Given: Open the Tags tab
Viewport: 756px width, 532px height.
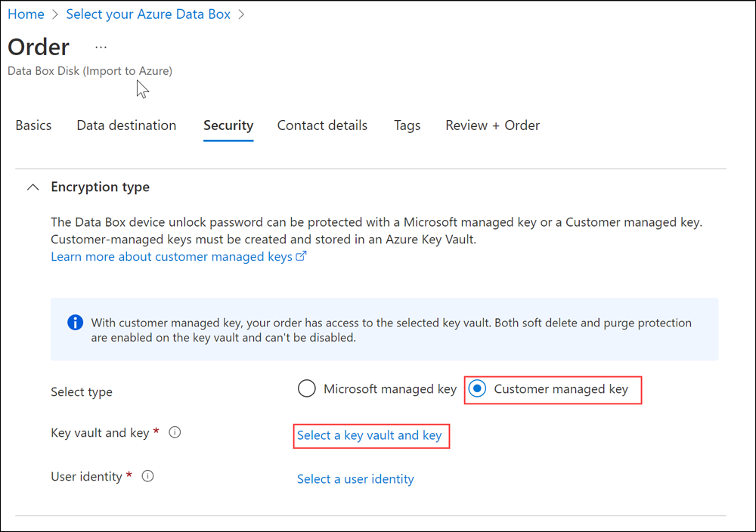Looking at the screenshot, I should [x=407, y=125].
